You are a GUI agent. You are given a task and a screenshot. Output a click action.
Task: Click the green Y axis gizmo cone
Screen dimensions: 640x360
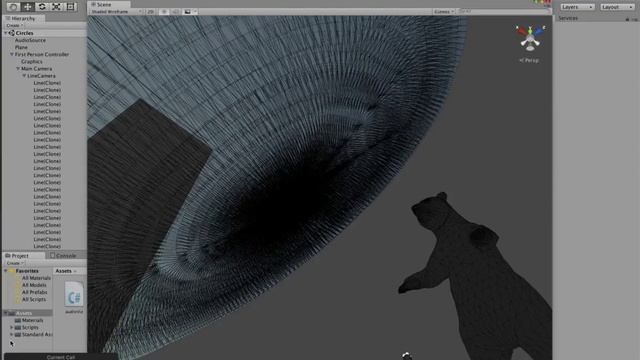coord(530,30)
